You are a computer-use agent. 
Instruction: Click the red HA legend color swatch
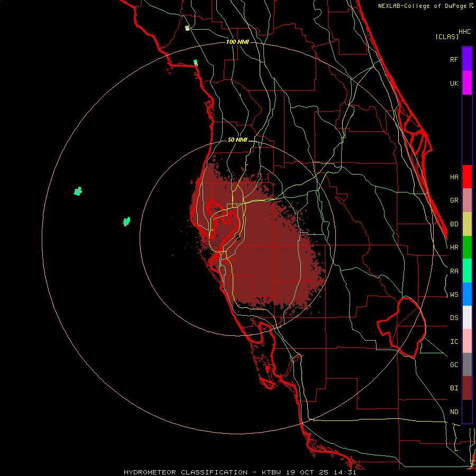[x=467, y=177]
